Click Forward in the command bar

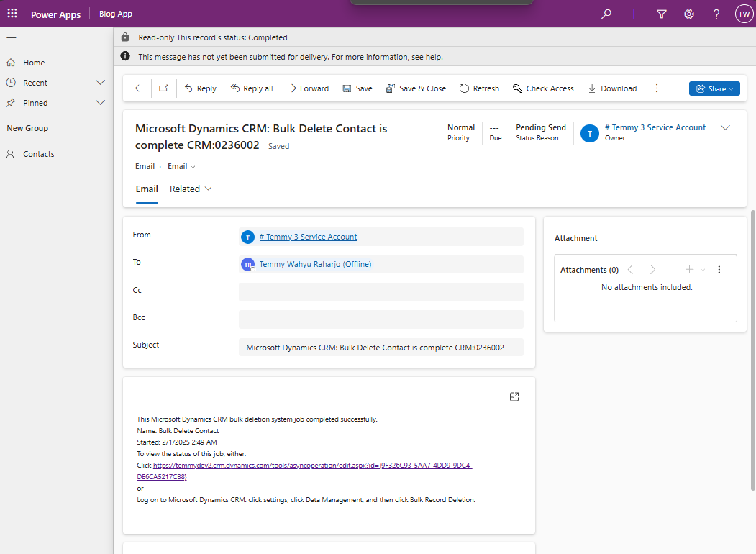click(308, 88)
